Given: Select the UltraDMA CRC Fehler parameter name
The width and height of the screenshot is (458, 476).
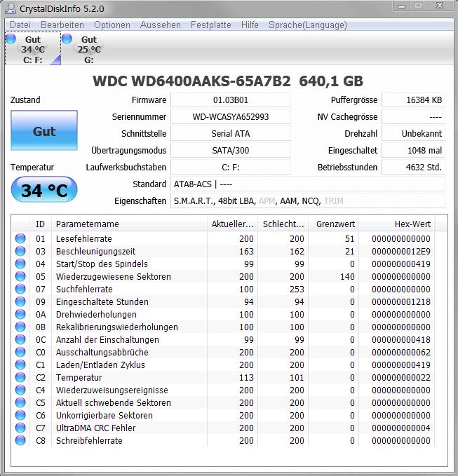Looking at the screenshot, I should click(95, 428).
